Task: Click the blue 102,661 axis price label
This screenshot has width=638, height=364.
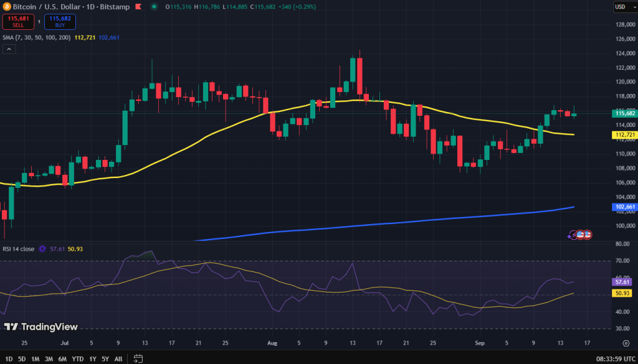Action: [x=624, y=206]
